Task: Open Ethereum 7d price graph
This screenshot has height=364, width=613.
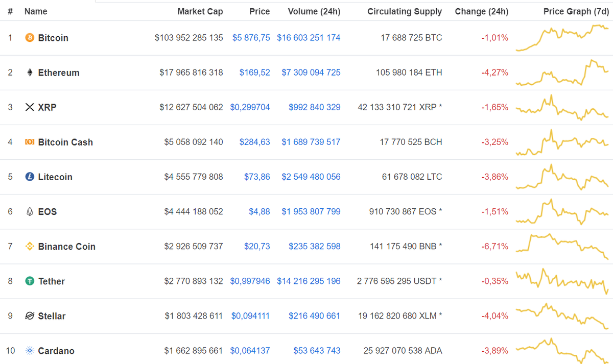Action: coord(562,72)
